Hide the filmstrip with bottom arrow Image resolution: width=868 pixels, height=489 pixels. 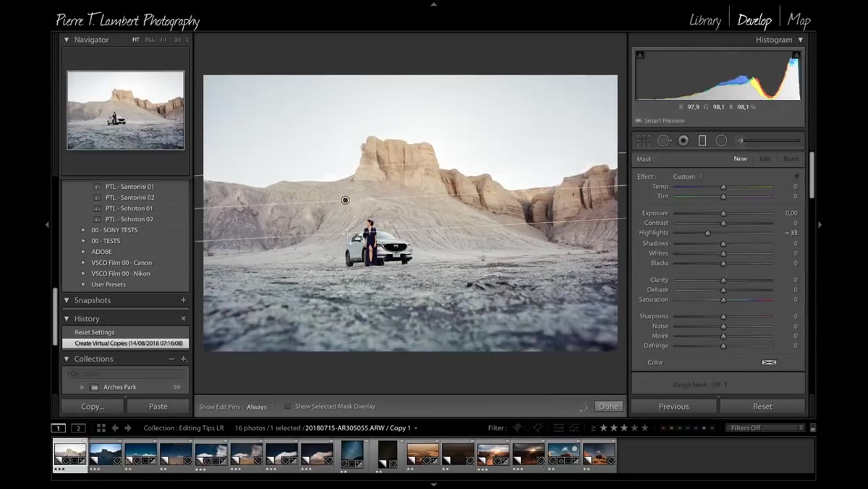pyautogui.click(x=433, y=485)
